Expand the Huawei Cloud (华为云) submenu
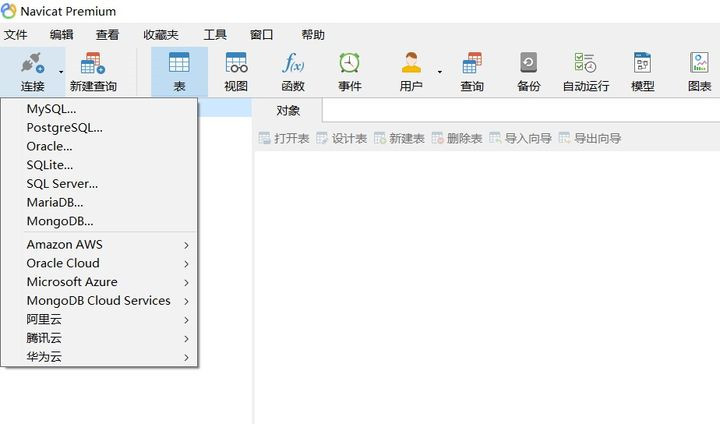The height and width of the screenshot is (424, 720). click(99, 356)
